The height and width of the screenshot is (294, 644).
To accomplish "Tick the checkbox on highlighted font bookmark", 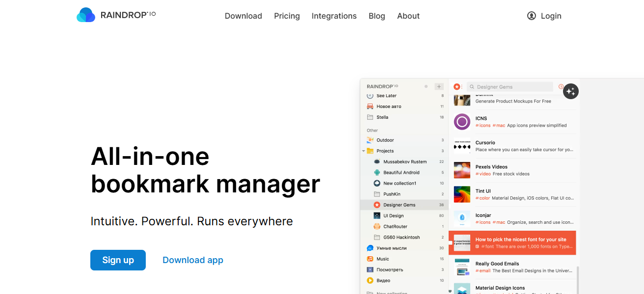I will click(451, 243).
